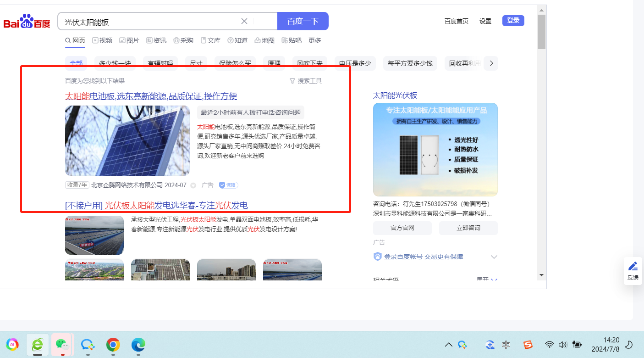The width and height of the screenshot is (644, 358).
Task: Click the blue cloud sync tray icon
Action: tap(490, 345)
